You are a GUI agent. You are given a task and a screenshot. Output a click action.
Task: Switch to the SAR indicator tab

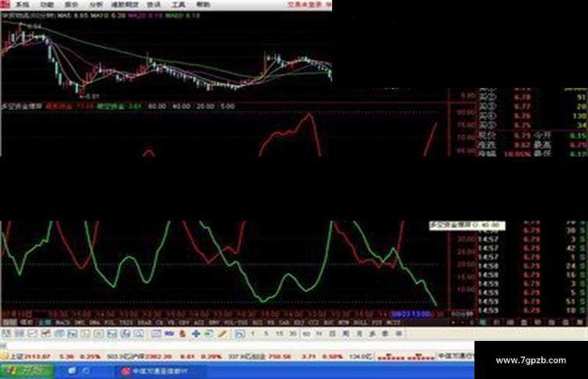pyautogui.click(x=284, y=322)
